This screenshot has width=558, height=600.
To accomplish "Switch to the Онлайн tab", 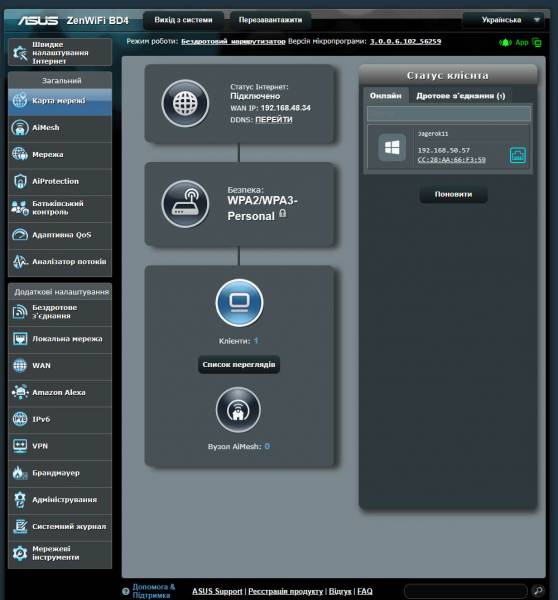I will [x=385, y=96].
